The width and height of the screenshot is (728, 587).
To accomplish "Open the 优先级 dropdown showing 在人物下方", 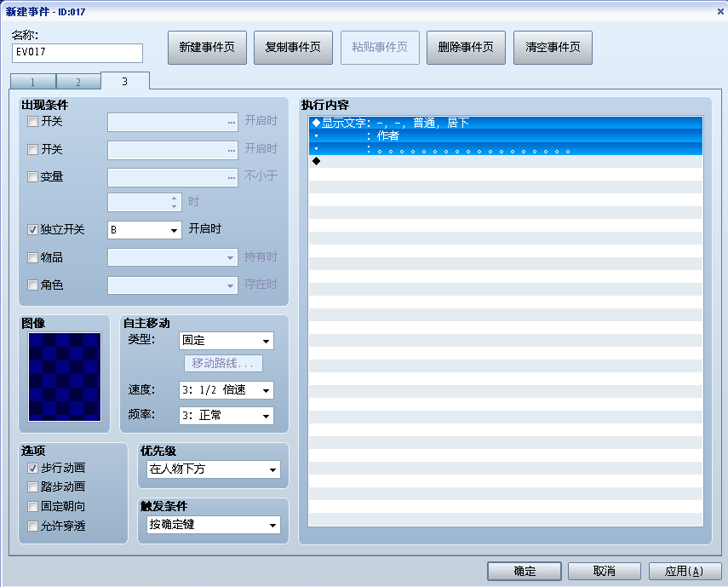I will (214, 469).
